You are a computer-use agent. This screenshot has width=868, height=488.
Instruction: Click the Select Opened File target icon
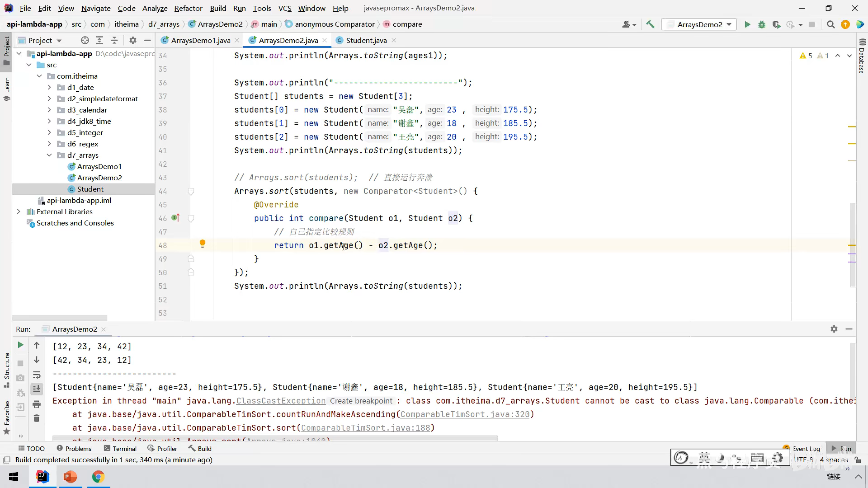point(85,40)
